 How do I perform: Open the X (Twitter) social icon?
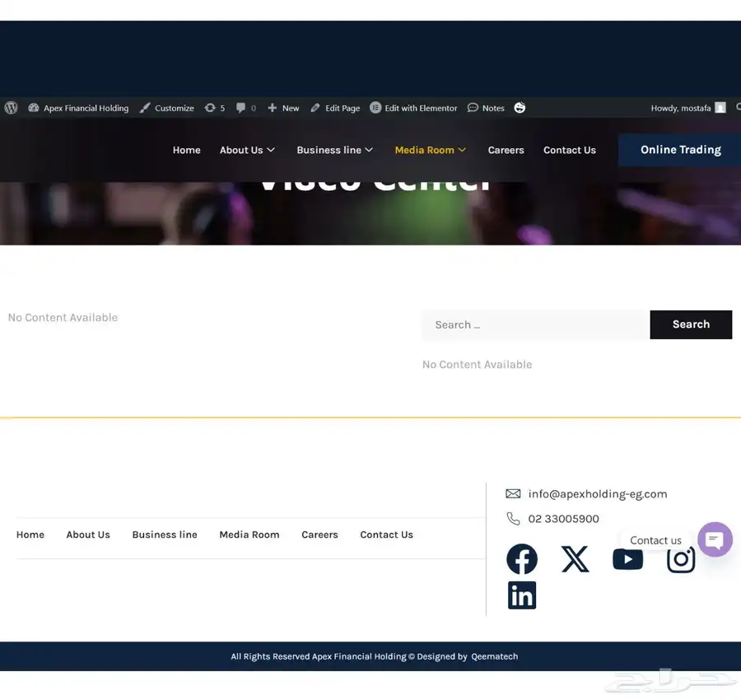576,559
